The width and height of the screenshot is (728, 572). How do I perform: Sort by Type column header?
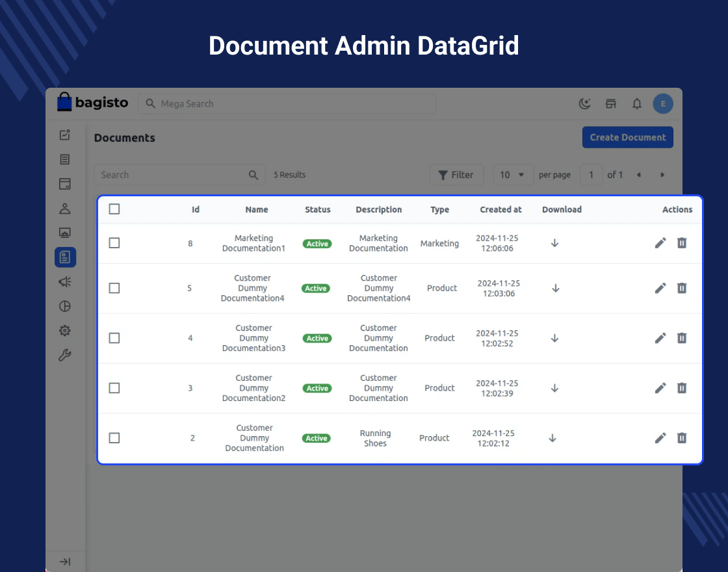pyautogui.click(x=439, y=210)
